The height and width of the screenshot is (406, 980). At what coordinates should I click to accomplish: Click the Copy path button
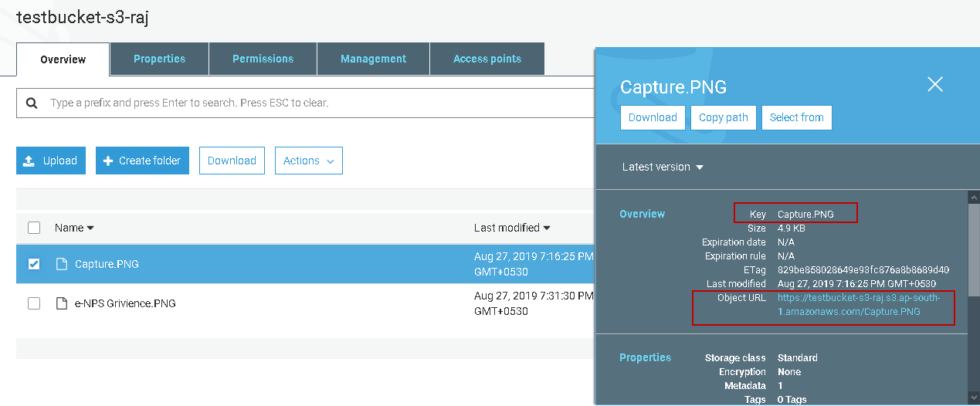tap(724, 117)
